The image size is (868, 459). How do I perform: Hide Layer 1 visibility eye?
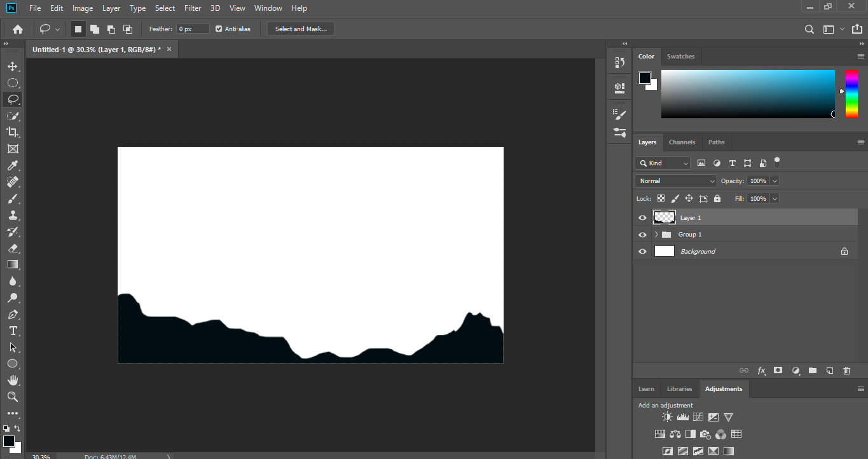point(642,218)
